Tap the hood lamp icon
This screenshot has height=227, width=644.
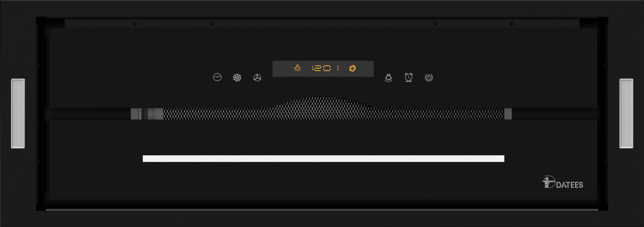[x=388, y=78]
